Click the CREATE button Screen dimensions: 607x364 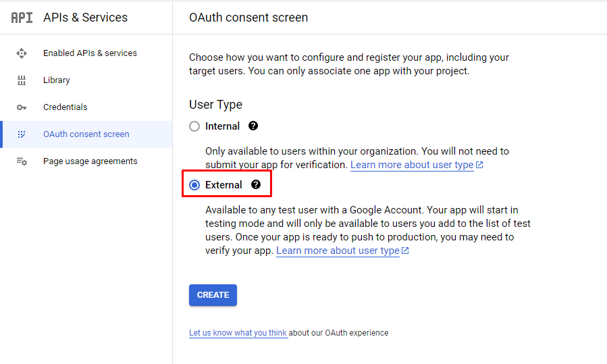[213, 295]
